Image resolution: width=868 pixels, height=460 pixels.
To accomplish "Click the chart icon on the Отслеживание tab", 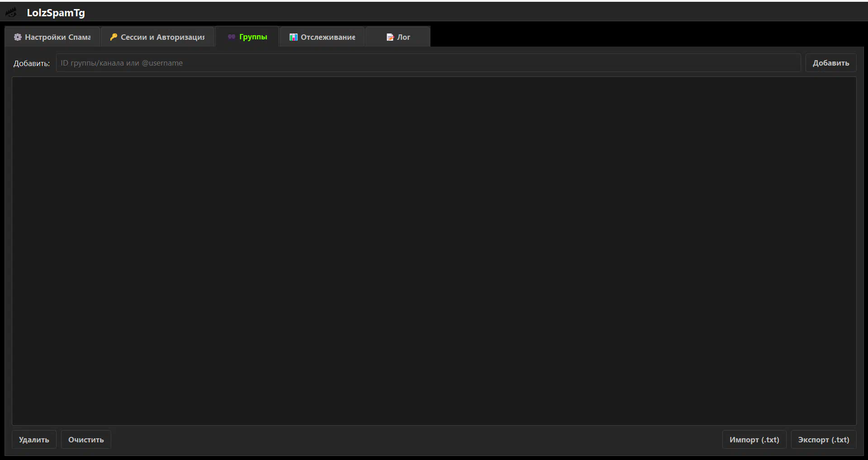I will point(294,37).
